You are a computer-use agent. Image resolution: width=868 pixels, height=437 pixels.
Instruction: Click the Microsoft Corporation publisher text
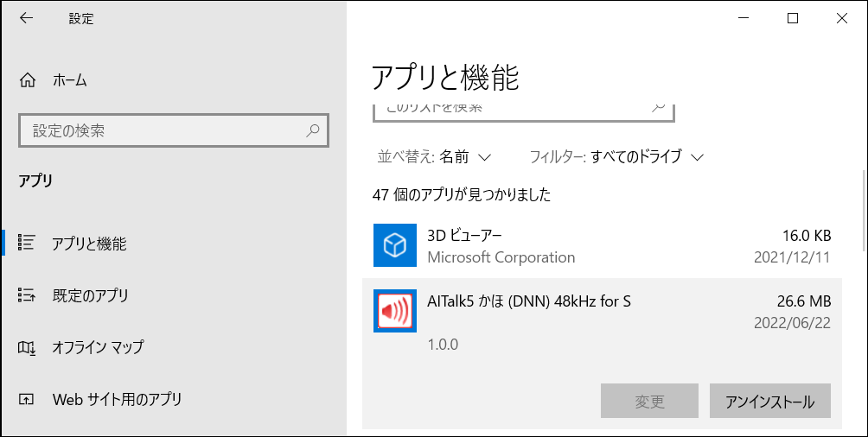point(501,257)
